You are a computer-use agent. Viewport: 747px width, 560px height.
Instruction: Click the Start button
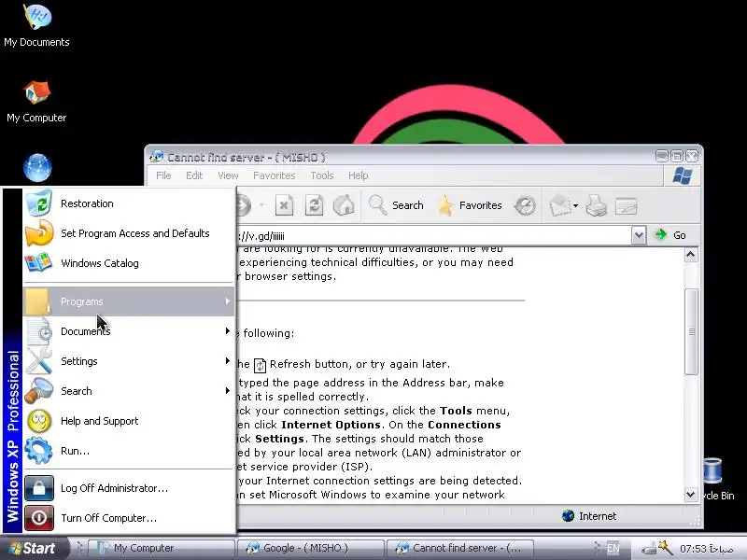tap(35, 548)
